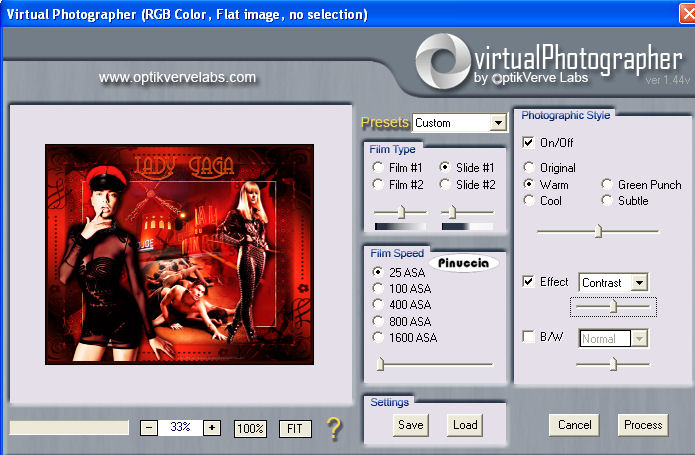The width and height of the screenshot is (695, 455).
Task: Choose 400 ASA film speed
Action: point(378,304)
